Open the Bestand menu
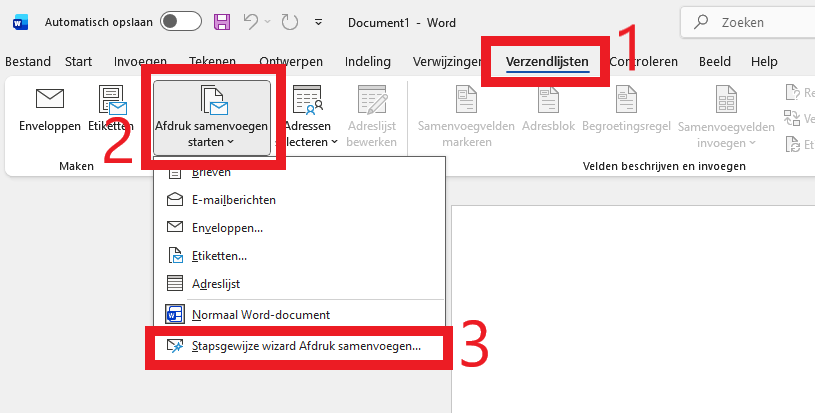This screenshot has height=413, width=815. pyautogui.click(x=27, y=62)
